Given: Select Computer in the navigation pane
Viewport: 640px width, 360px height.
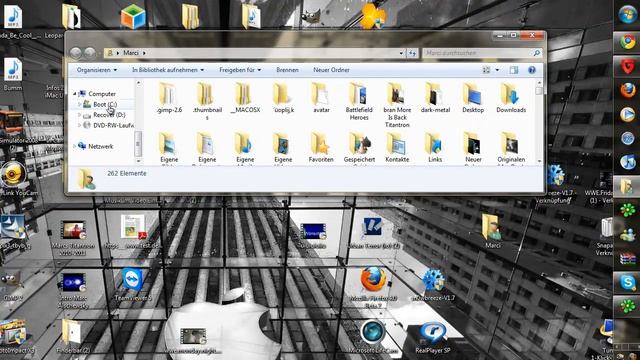Looking at the screenshot, I should tap(102, 94).
